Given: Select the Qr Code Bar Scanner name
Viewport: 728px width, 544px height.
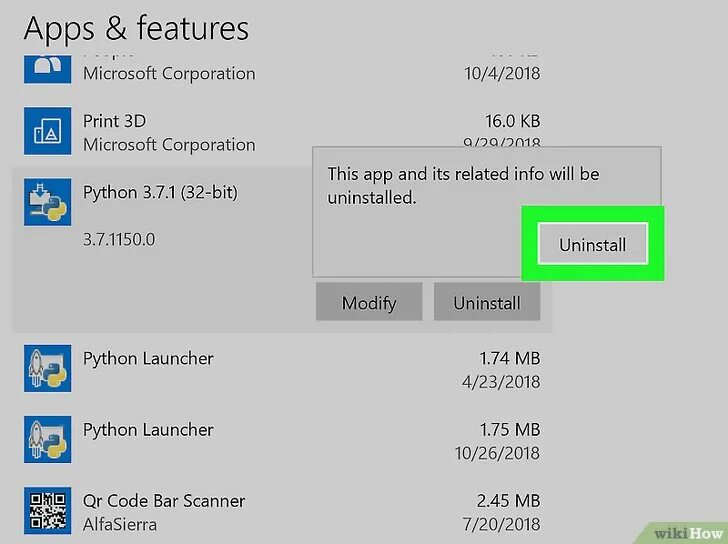Looking at the screenshot, I should pyautogui.click(x=164, y=501).
